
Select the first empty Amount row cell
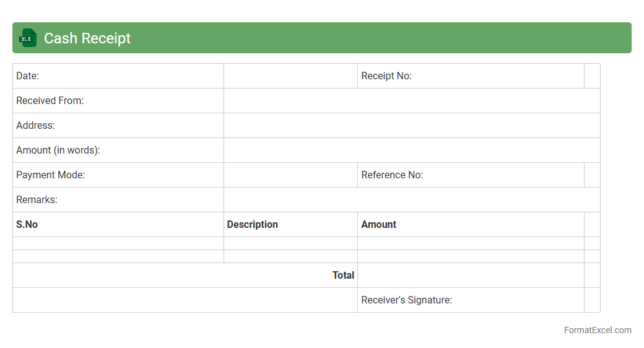tap(470, 243)
